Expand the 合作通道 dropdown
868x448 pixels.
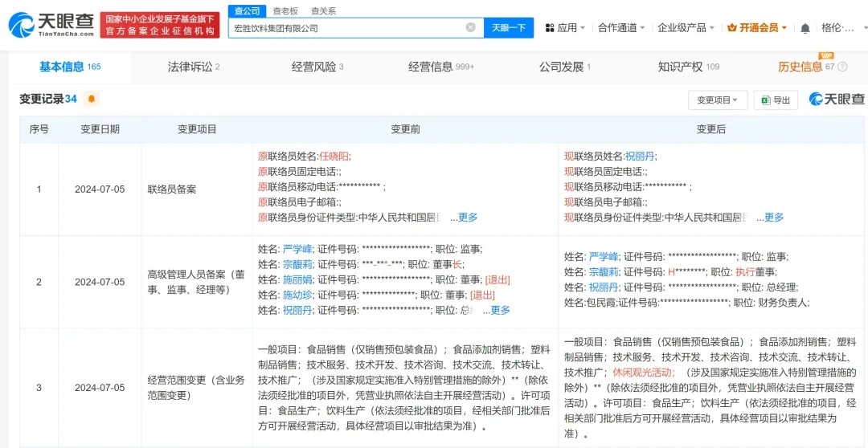621,27
